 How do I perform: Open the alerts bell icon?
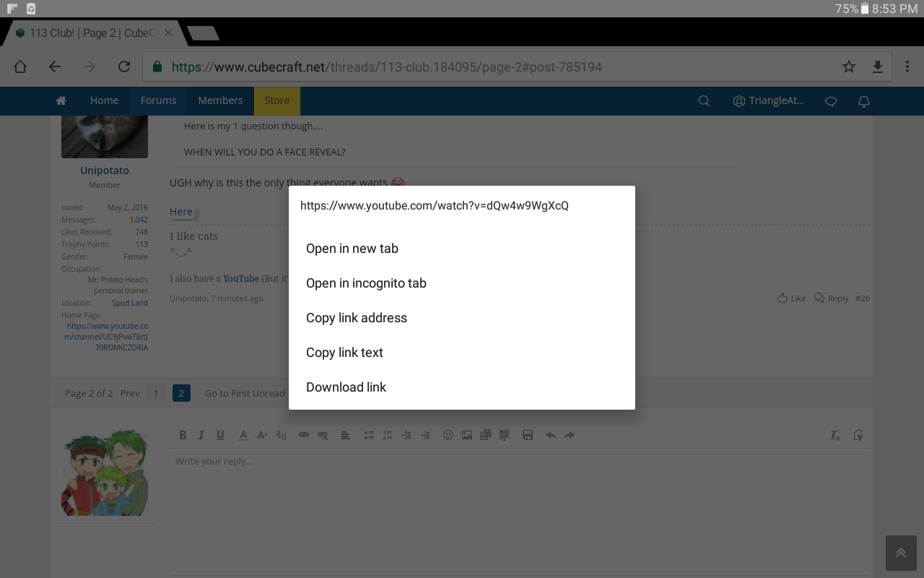[863, 100]
